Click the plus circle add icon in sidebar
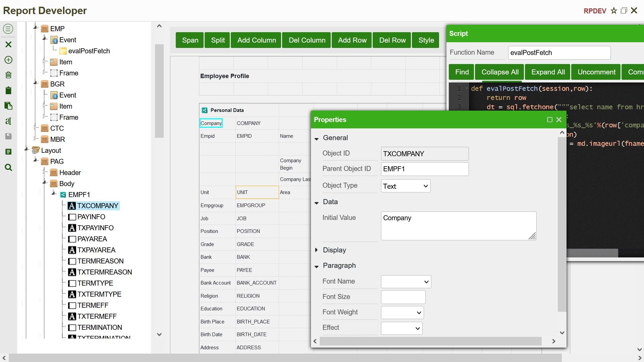The height and width of the screenshot is (362, 644). (x=8, y=60)
